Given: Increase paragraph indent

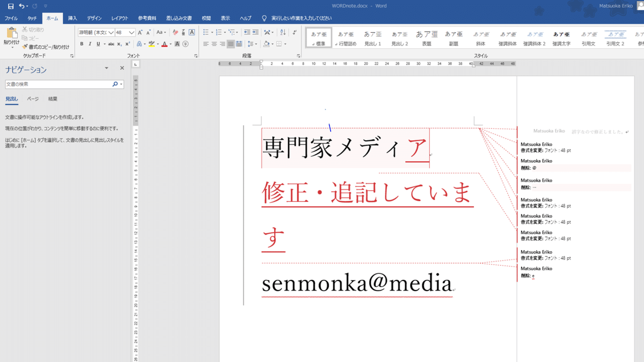Looking at the screenshot, I should pos(255,32).
